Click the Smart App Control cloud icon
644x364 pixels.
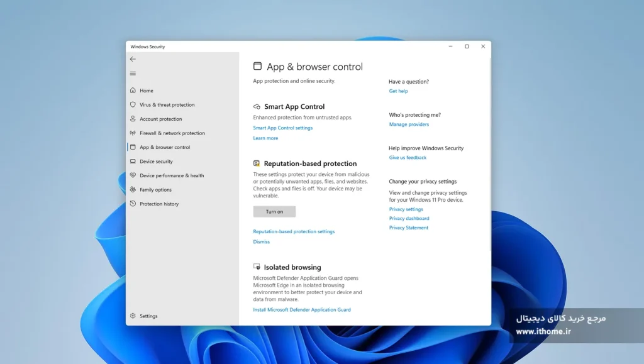[x=257, y=107]
